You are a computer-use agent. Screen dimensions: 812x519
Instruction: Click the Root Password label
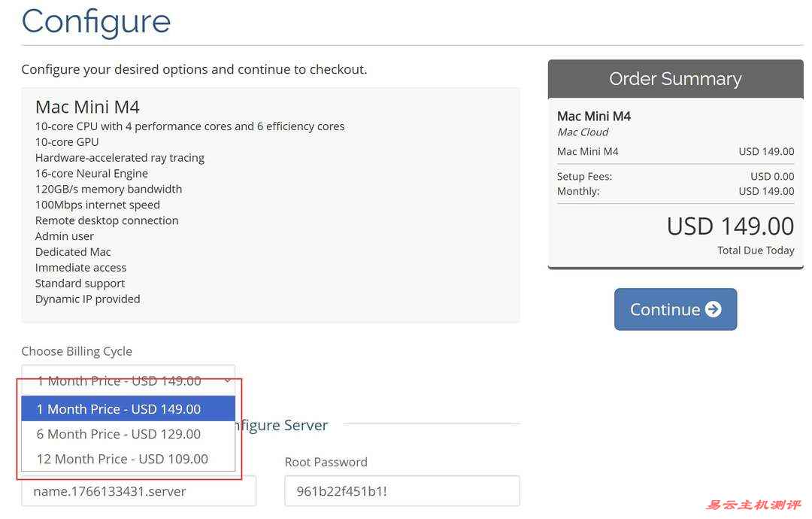[326, 462]
